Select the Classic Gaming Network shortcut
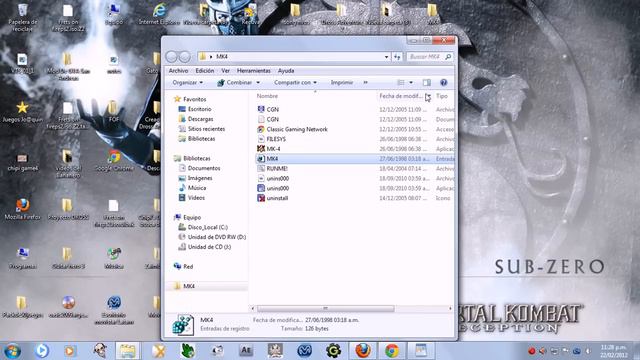 pos(297,129)
